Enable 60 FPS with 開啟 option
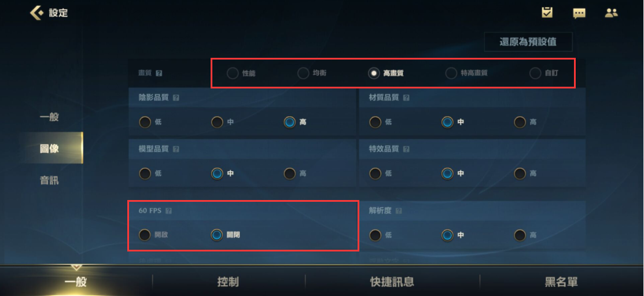Screen dimensions: 644x296 coord(153,235)
